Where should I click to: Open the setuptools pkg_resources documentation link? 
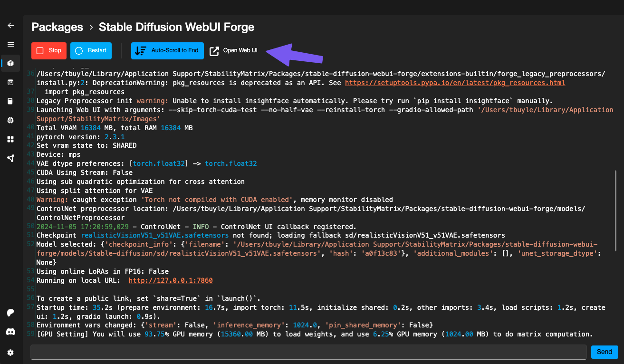(x=455, y=83)
